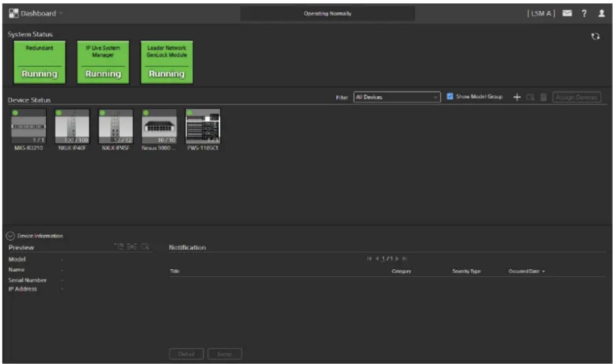The height and width of the screenshot is (364, 613).
Task: Go to last notification page
Action: 405,258
